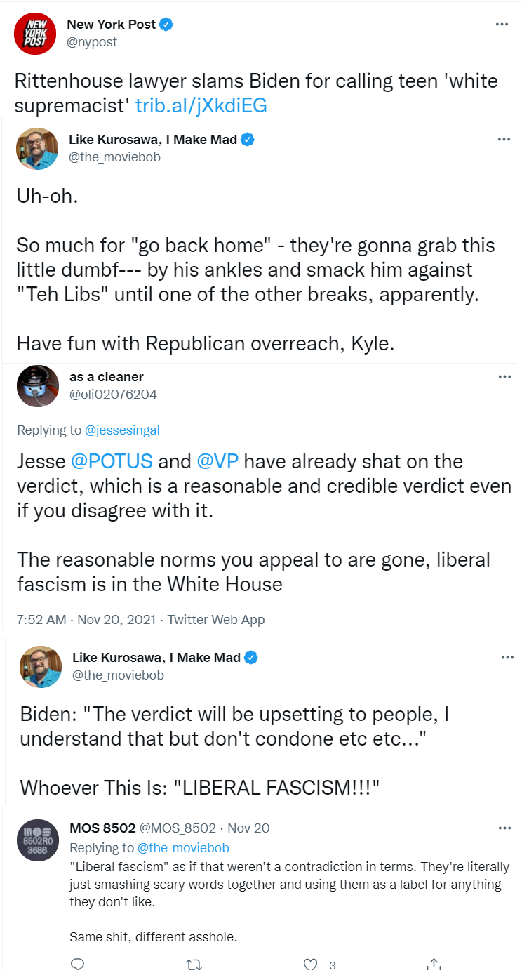Open the Twitter Web App source link
The image size is (522, 980).
coord(216,620)
